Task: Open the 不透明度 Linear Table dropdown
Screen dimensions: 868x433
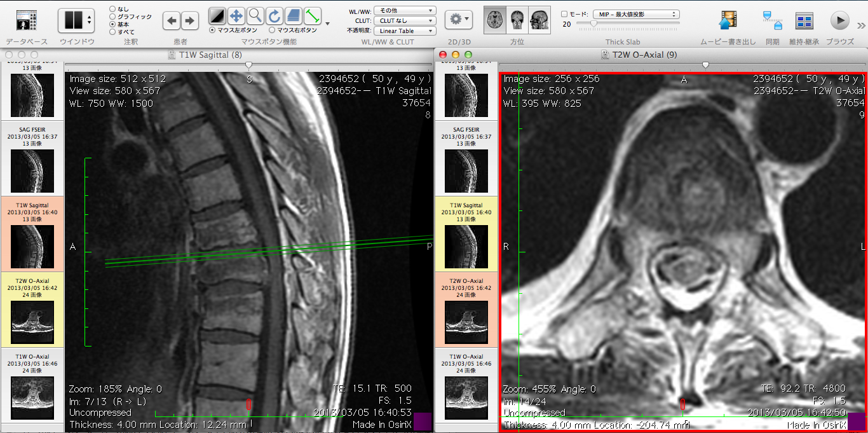Action: tap(405, 31)
